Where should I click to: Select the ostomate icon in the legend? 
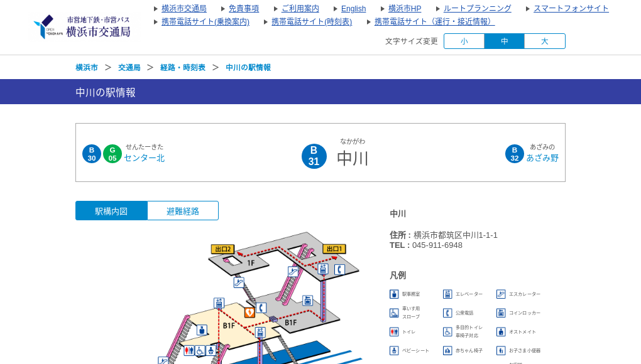(500, 332)
